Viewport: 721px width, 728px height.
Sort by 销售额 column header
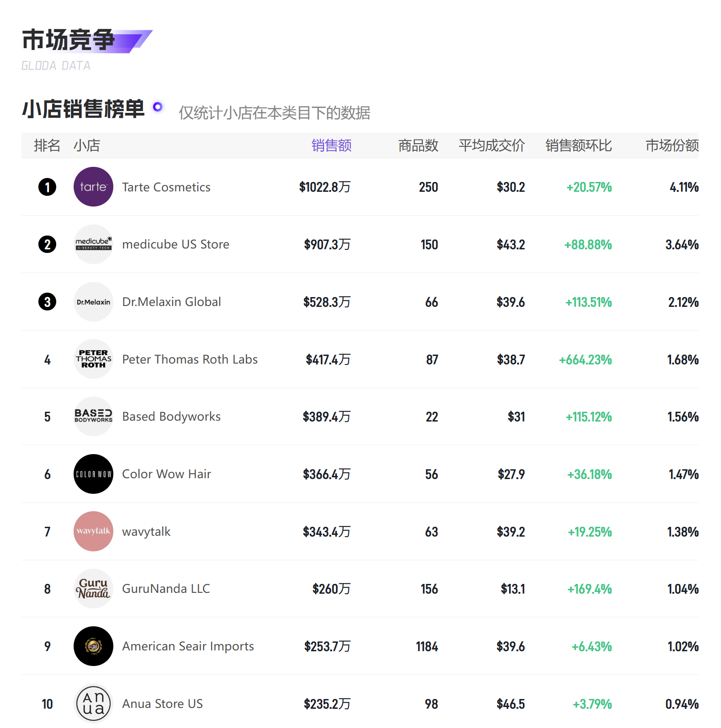pos(331,145)
